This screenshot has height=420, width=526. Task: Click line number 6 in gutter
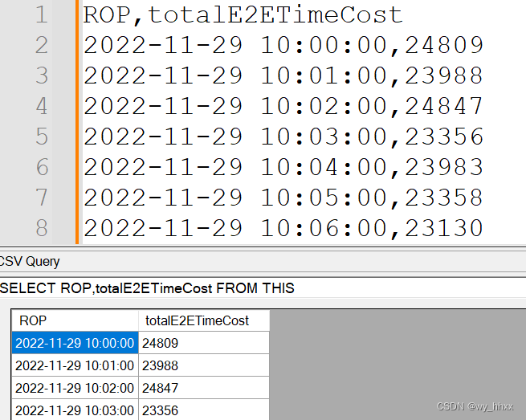42,167
